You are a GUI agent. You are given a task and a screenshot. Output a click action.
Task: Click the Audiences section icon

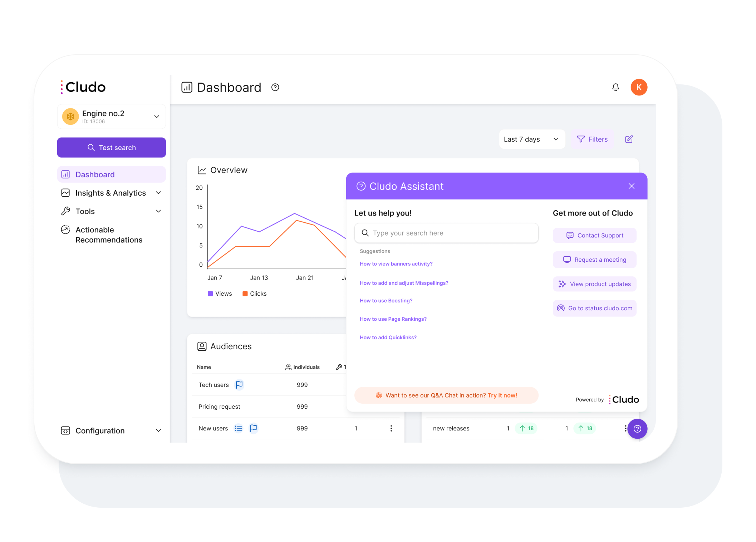coord(202,346)
